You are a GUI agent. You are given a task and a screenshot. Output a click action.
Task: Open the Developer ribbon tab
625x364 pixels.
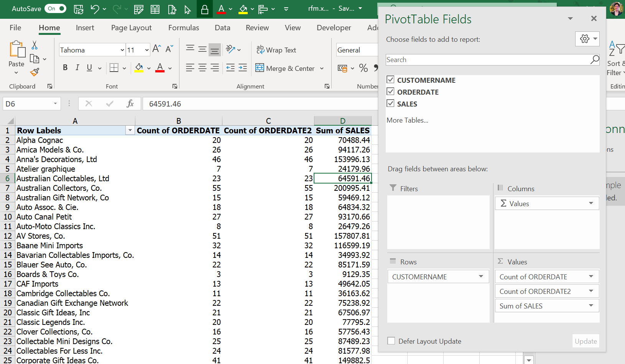click(x=334, y=28)
